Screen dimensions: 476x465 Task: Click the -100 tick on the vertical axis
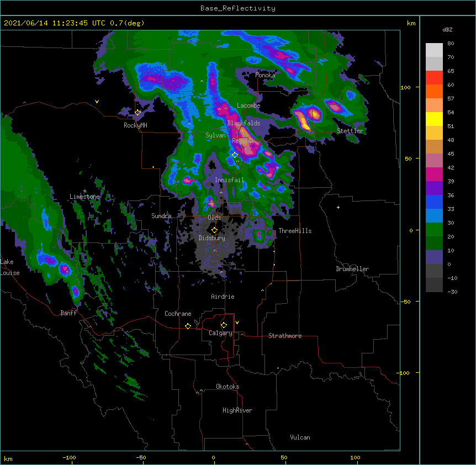coord(403,373)
